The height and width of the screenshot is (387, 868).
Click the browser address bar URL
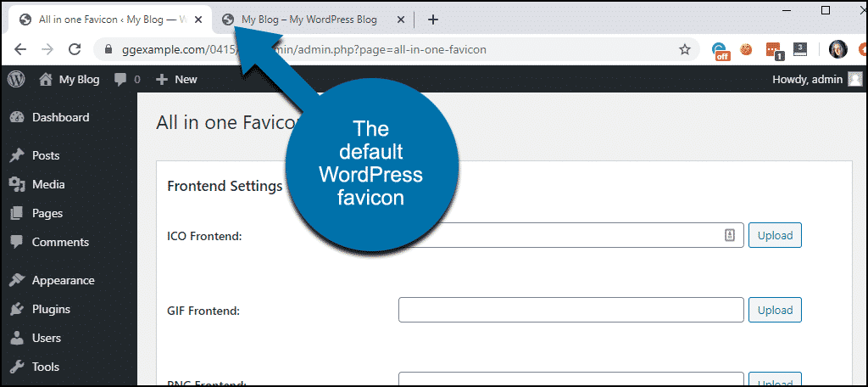(303, 50)
